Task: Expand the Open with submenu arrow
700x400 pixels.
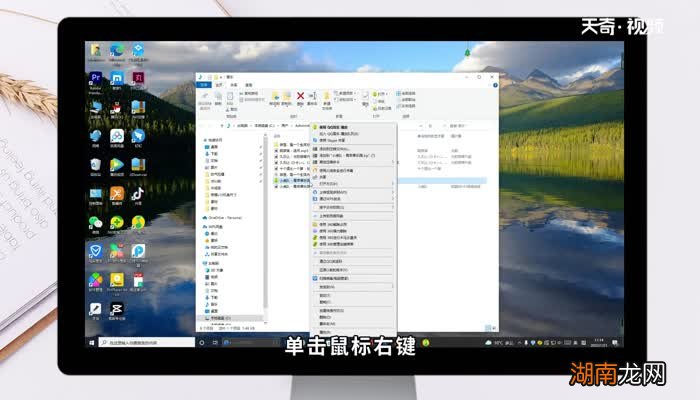Action: point(393,183)
